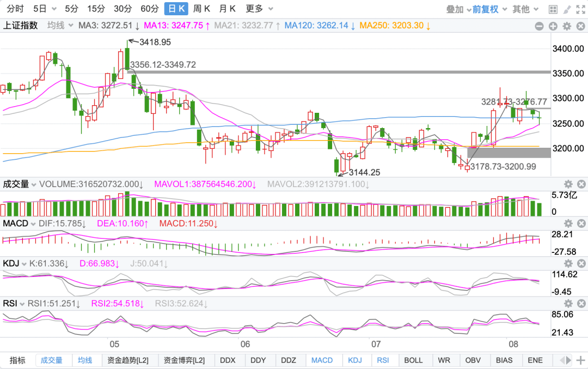Switch to 5分 minute chart

click(72, 9)
